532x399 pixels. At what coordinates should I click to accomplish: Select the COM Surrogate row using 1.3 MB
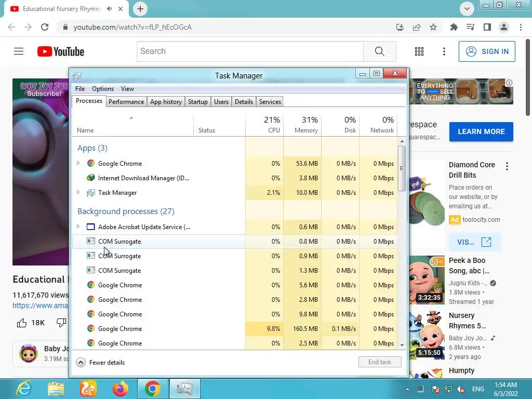[234, 270]
